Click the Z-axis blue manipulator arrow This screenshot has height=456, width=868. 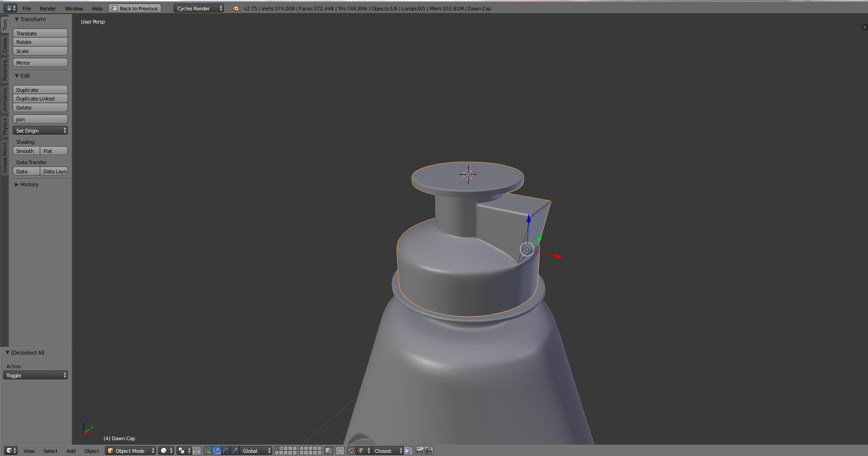click(528, 218)
